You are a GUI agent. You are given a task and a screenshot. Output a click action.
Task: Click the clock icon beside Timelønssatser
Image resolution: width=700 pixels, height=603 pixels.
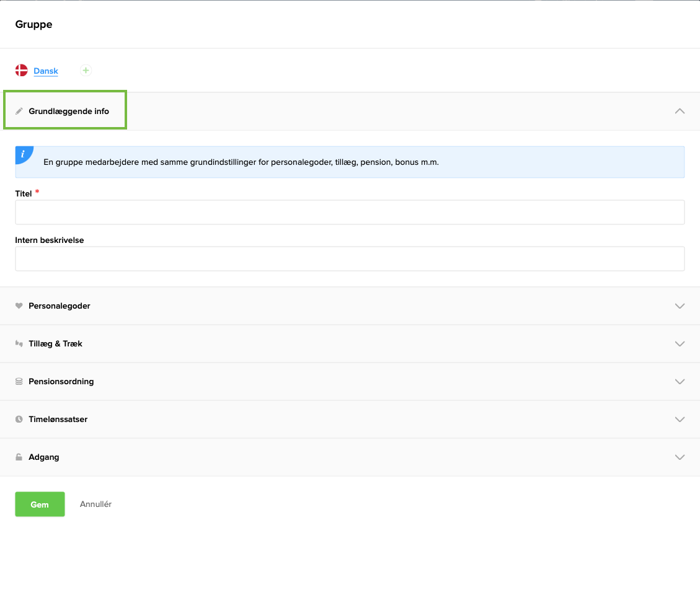(x=20, y=419)
